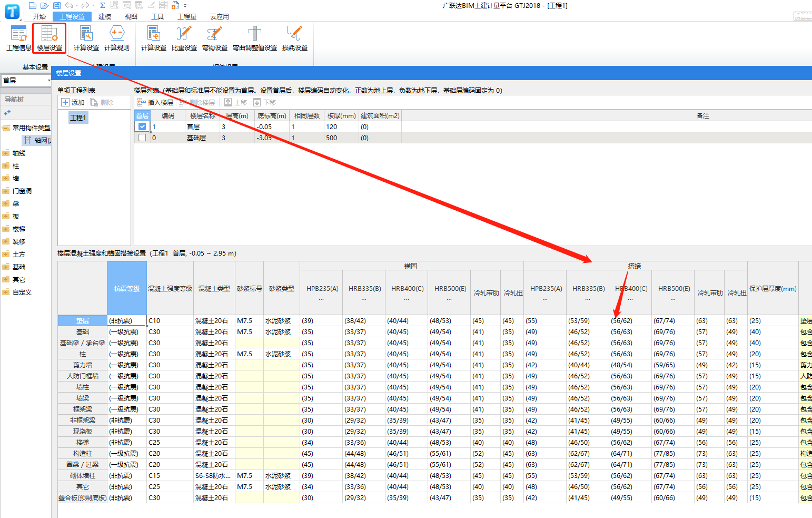Viewport: 812px width, 518px height.
Task: Open the 工程信息 project info tool
Action: tap(18, 38)
